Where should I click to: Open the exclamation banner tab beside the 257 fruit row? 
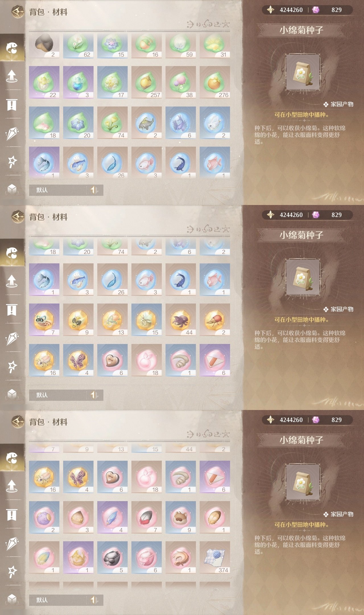[12, 105]
